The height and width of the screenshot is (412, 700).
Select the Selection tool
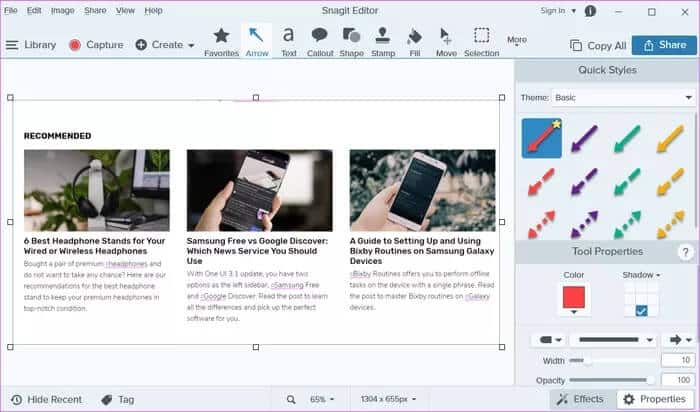(481, 42)
